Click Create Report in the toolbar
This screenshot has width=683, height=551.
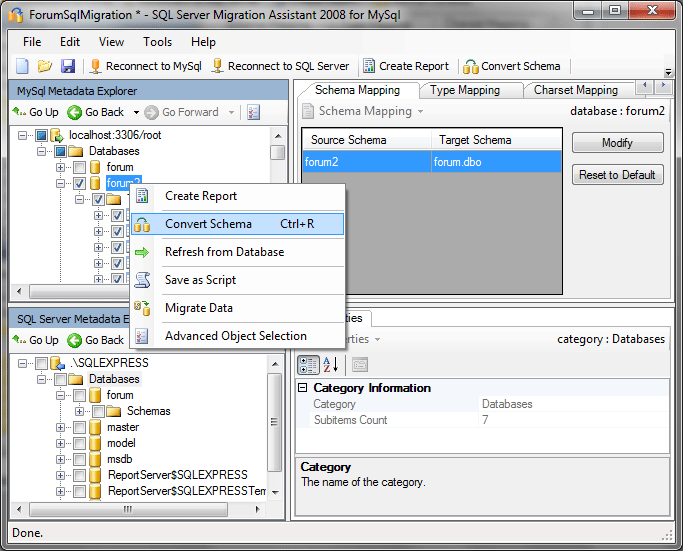click(406, 66)
